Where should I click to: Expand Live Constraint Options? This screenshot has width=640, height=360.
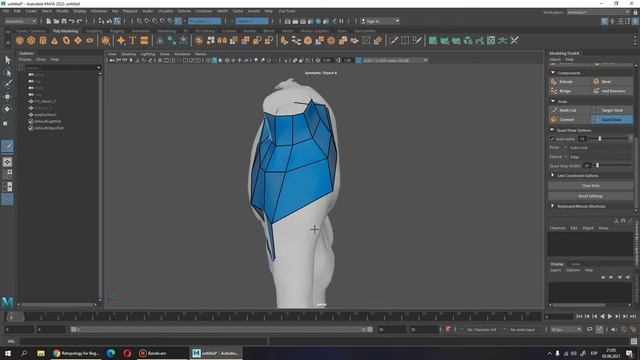553,175
